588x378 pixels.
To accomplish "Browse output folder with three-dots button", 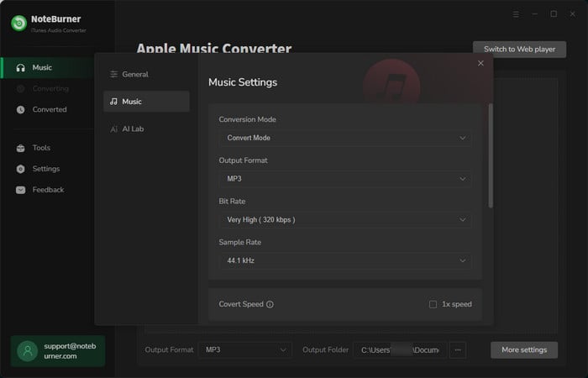I will (457, 349).
